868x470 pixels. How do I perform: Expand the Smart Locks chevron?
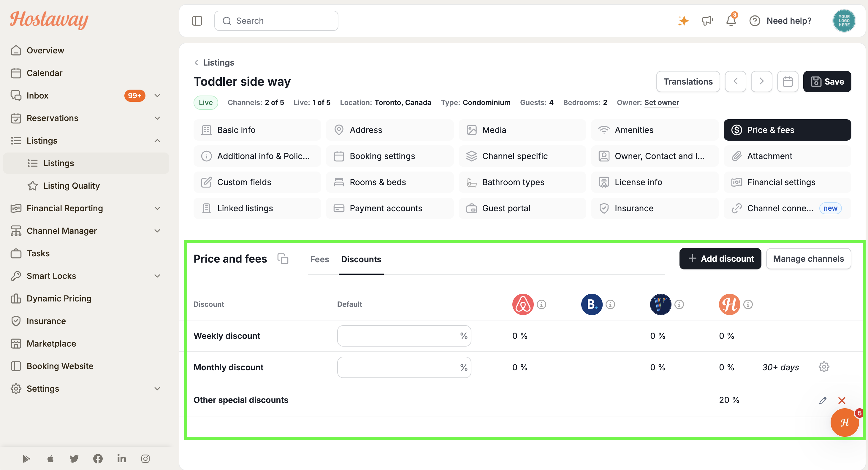click(157, 276)
